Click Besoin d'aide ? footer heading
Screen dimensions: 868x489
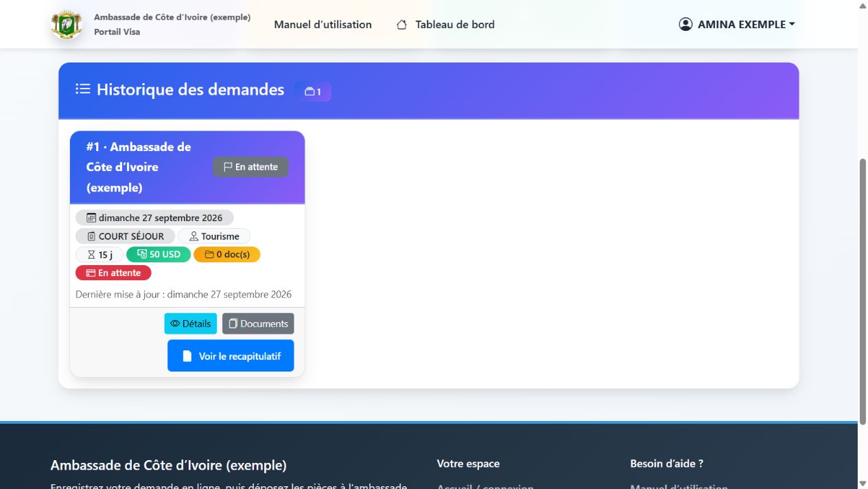[666, 464]
